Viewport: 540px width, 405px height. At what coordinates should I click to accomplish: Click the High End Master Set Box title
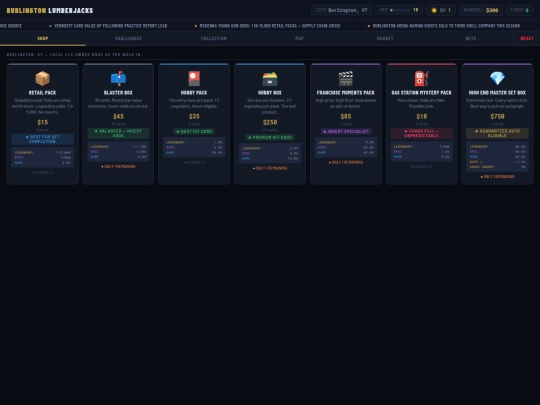tap(497, 93)
